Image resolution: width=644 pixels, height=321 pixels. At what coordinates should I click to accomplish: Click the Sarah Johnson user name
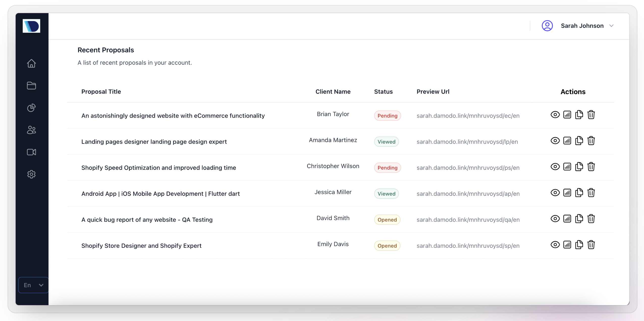pos(582,26)
